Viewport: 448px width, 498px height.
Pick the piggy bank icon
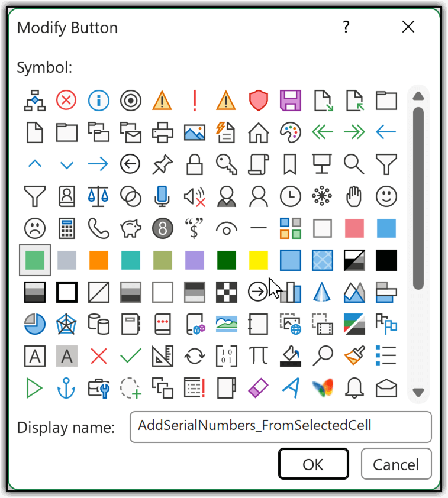pyautogui.click(x=130, y=228)
